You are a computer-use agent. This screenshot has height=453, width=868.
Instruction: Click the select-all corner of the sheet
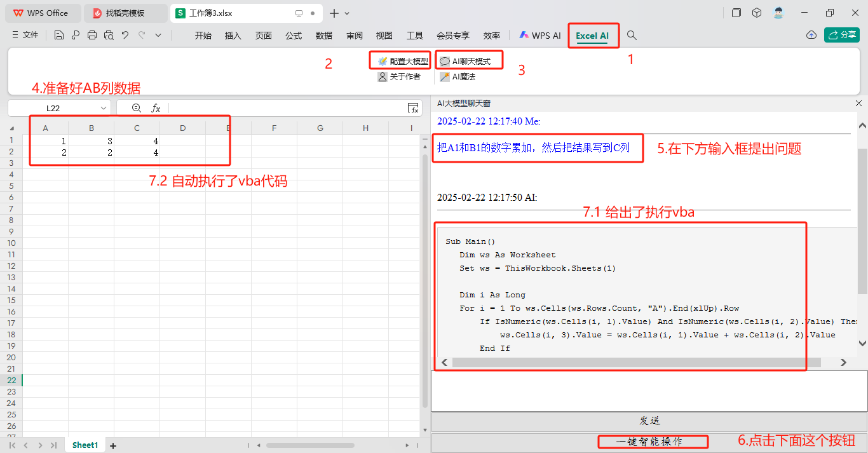coord(11,128)
